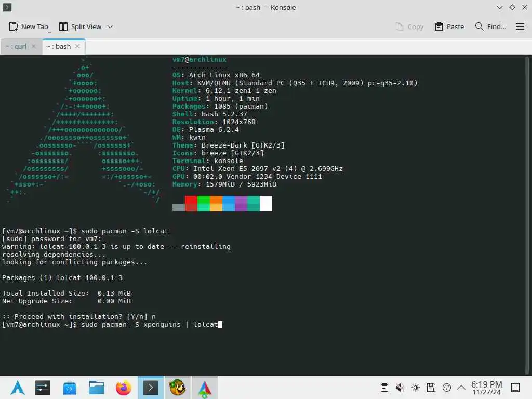Open System Settings from the taskbar

coord(43,388)
